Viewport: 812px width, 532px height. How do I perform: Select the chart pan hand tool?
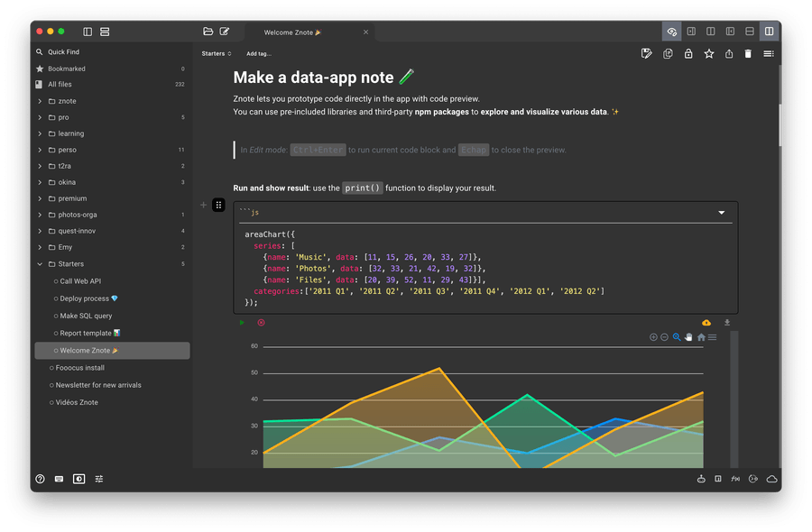pos(688,336)
